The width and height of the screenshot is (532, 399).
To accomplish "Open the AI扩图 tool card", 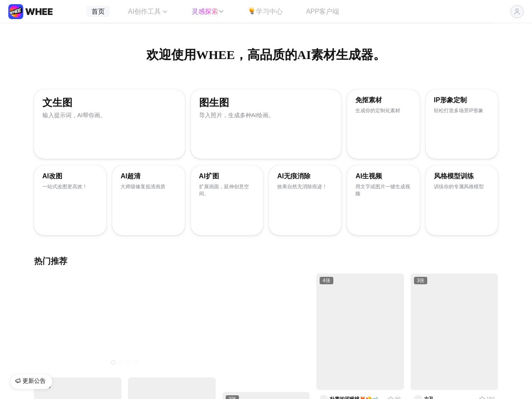I will 227,200.
